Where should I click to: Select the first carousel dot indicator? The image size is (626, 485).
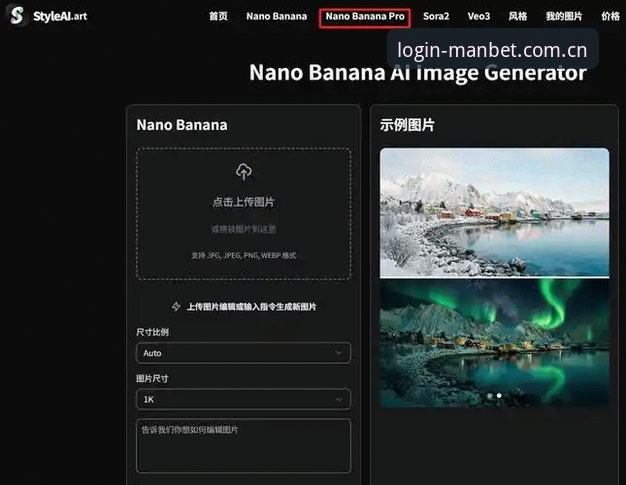tap(490, 396)
